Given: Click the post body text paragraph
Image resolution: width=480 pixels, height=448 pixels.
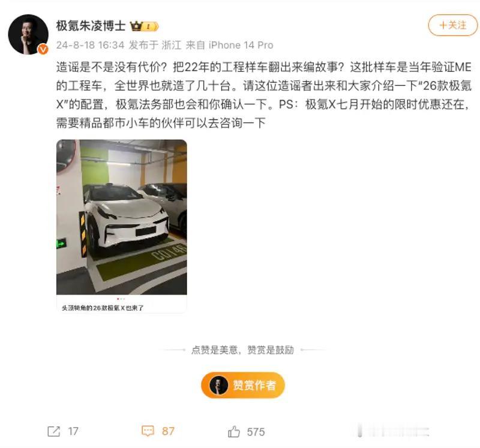Looking at the screenshot, I should click(263, 95).
